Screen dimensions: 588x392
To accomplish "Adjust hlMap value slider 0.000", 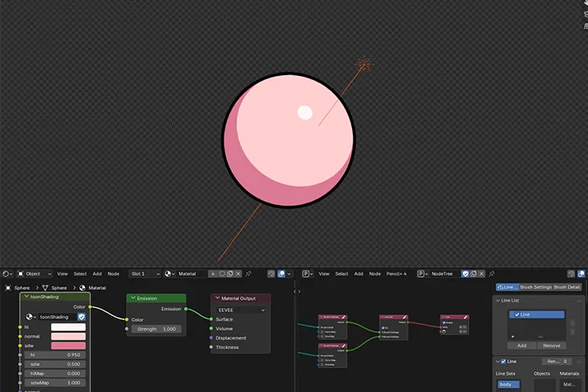I will click(56, 373).
